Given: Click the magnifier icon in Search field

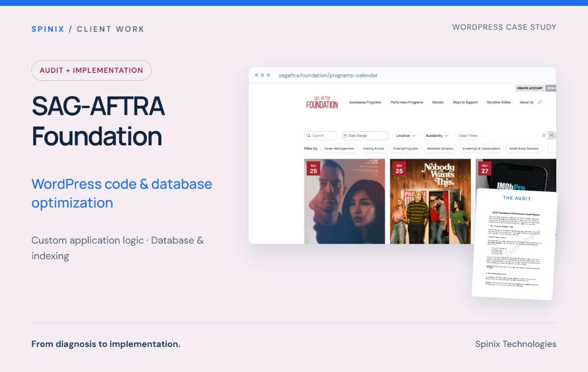Looking at the screenshot, I should [x=309, y=136].
